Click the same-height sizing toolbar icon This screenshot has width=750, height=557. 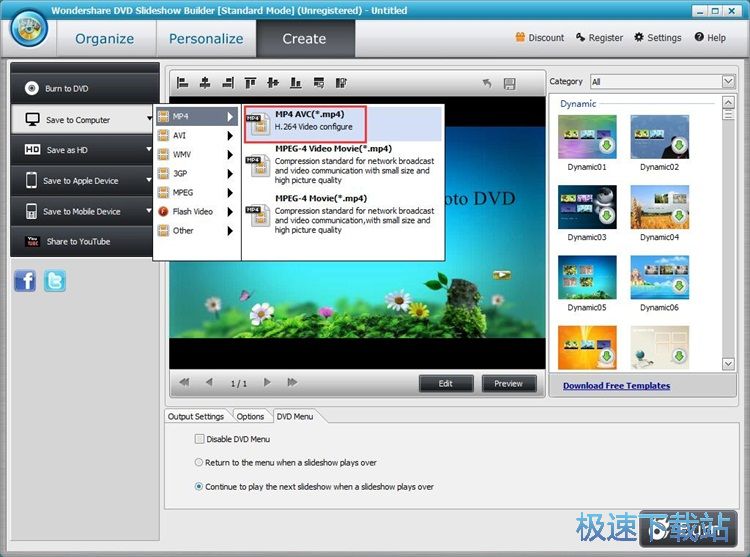pyautogui.click(x=341, y=83)
